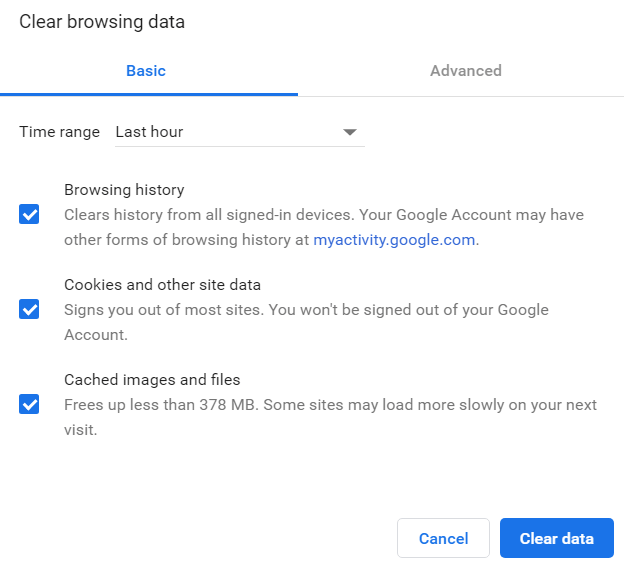Select the "Last hour" time range value
This screenshot has width=624, height=569.
tap(150, 132)
